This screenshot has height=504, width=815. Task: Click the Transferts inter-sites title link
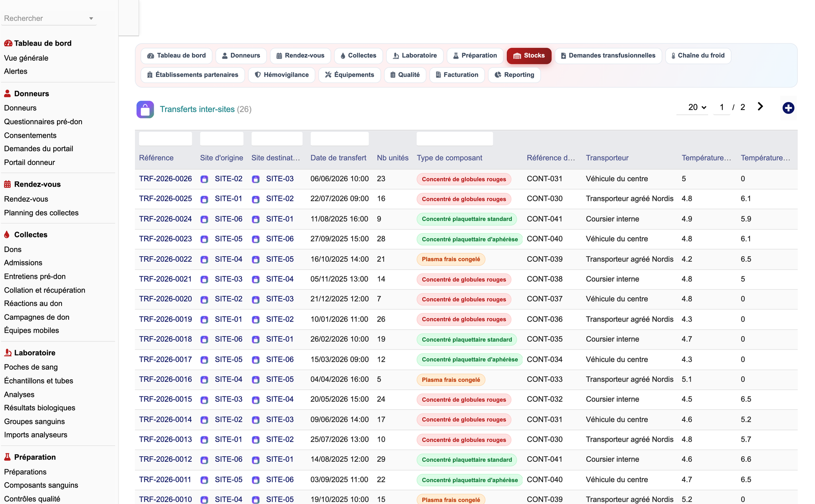coord(197,109)
